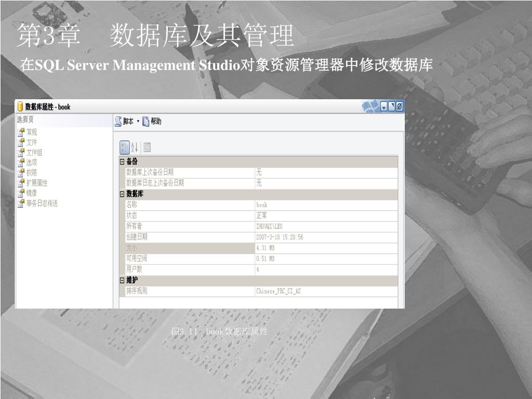Select the 权限 page label
Viewport: 532px width, 399px height.
point(32,172)
